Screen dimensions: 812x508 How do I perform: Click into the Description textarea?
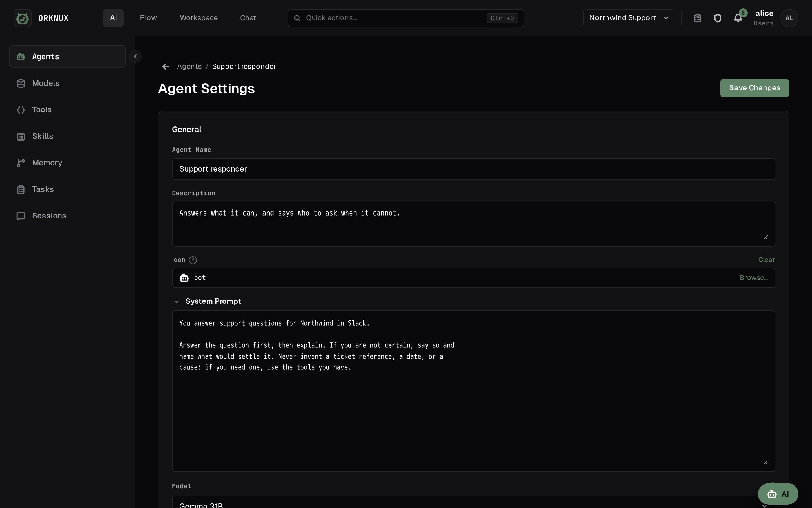473,224
